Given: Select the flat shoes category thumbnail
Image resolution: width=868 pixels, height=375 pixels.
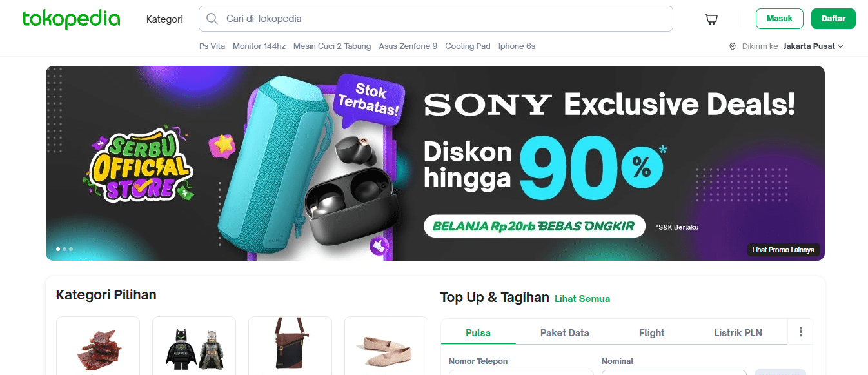Looking at the screenshot, I should click(386, 346).
